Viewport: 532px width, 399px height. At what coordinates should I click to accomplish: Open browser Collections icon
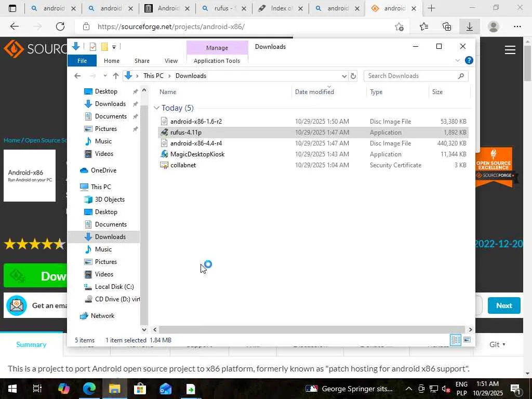447,26
